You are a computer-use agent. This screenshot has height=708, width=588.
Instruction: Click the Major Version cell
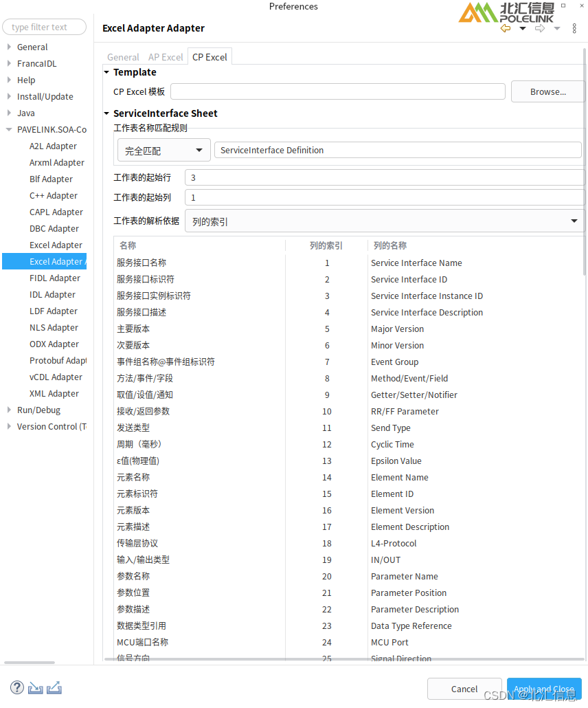[397, 329]
